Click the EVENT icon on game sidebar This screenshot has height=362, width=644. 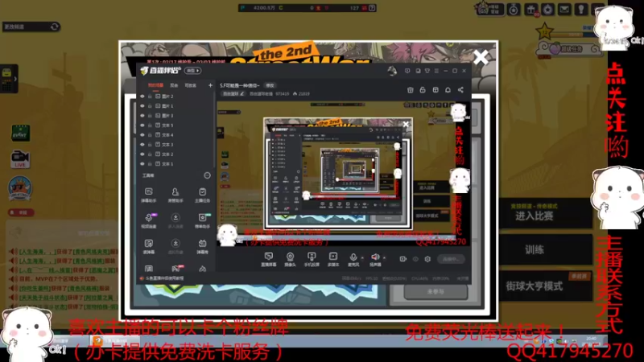click(20, 134)
